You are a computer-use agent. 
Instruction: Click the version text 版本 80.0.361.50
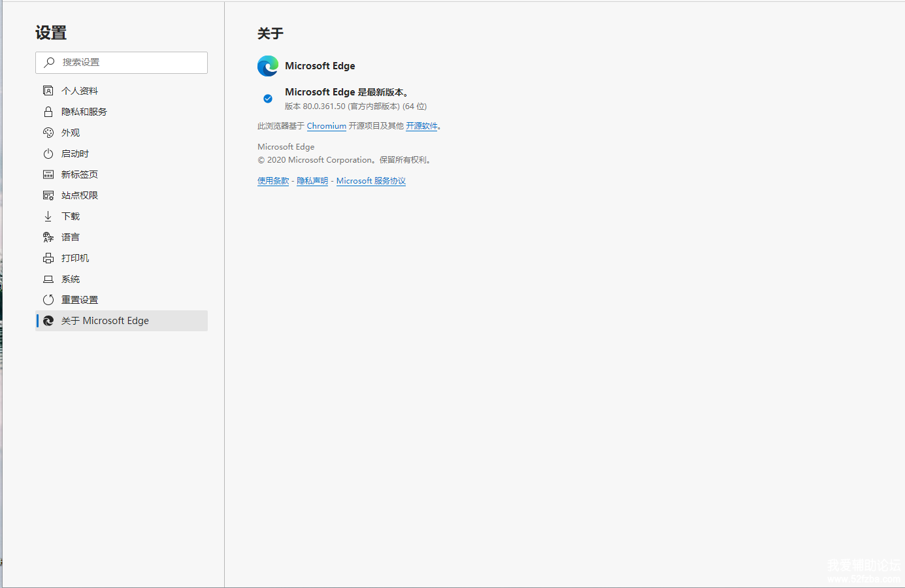[x=315, y=106]
